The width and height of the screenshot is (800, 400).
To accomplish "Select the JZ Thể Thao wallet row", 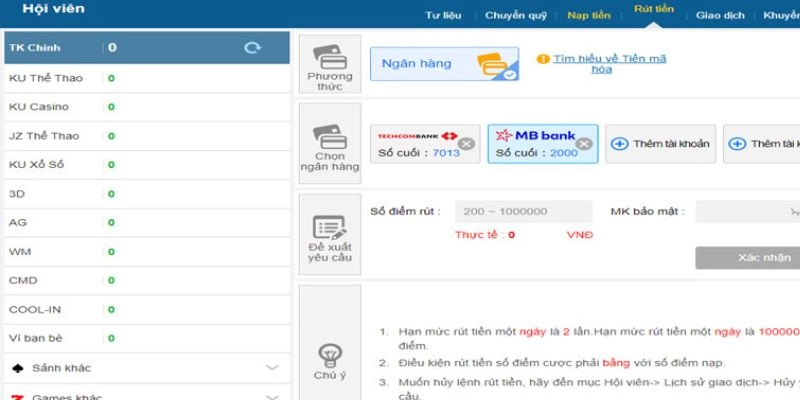I will click(x=147, y=136).
